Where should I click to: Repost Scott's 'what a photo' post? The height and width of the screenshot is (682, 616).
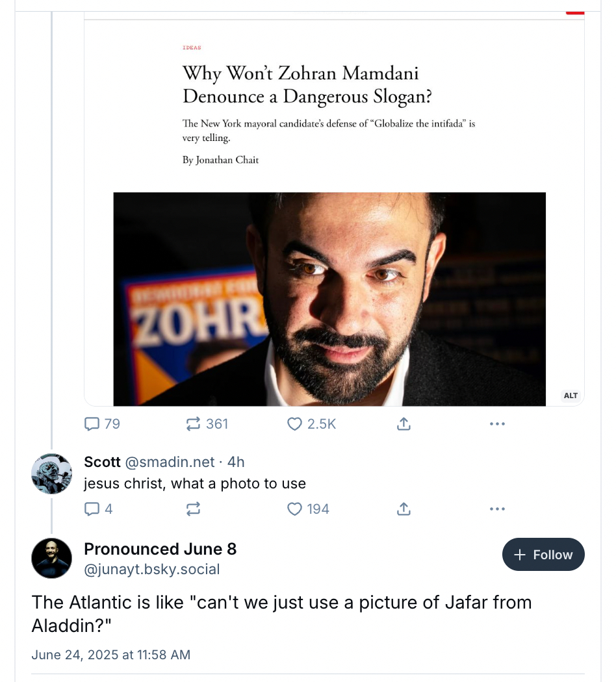193,509
